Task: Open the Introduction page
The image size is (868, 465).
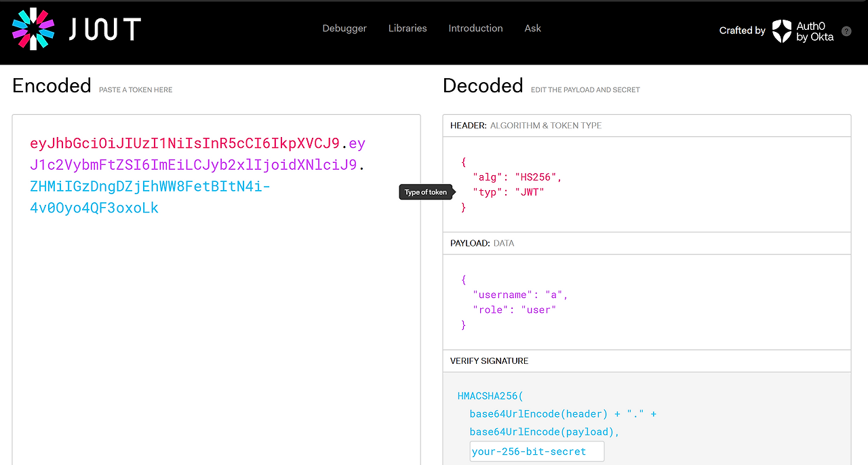Action: pyautogui.click(x=475, y=29)
